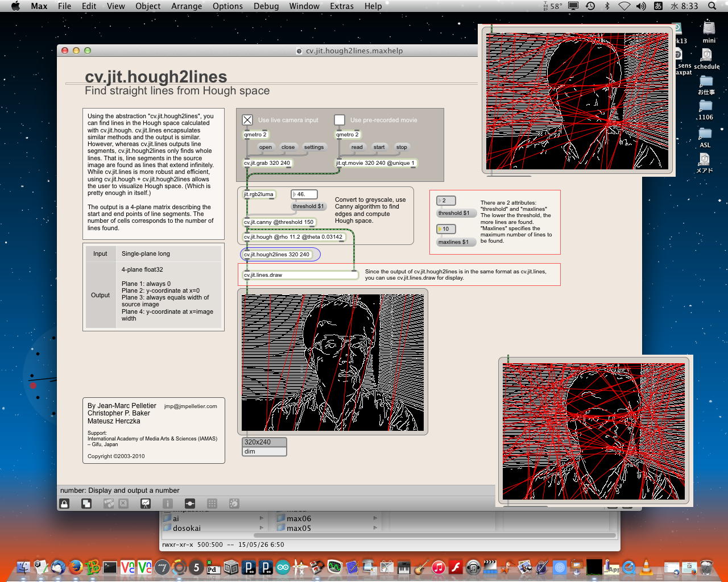The height and width of the screenshot is (582, 728).
Task: Select the cv.jit.lines.draw object
Action: (x=301, y=275)
